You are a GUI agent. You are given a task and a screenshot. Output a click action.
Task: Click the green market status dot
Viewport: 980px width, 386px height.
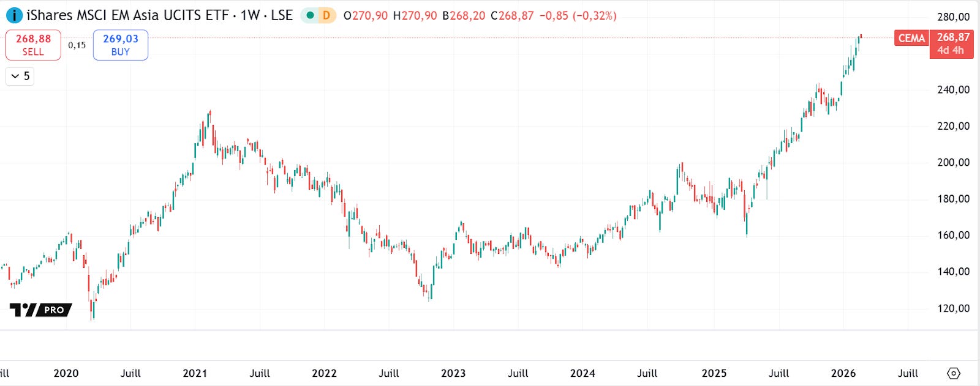point(310,15)
